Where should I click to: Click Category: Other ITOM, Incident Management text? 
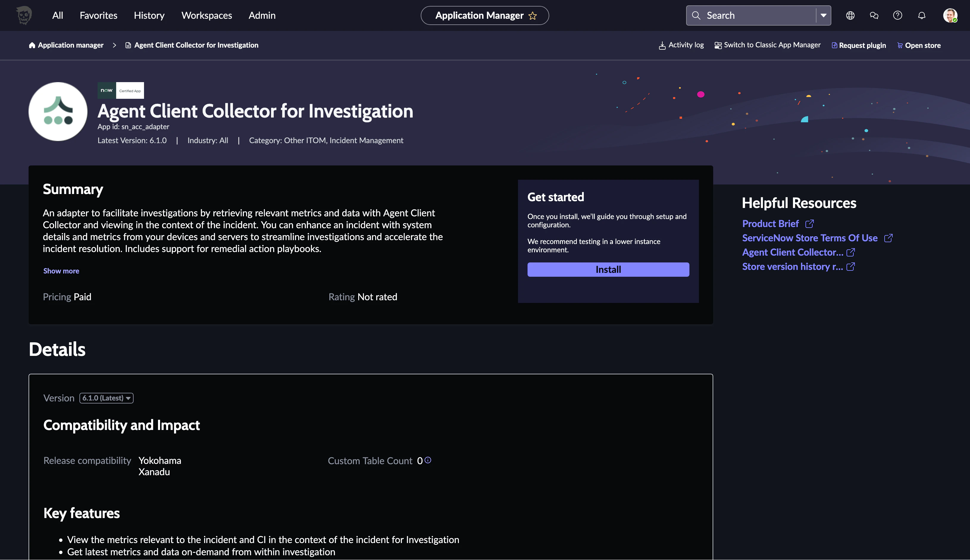coord(326,140)
